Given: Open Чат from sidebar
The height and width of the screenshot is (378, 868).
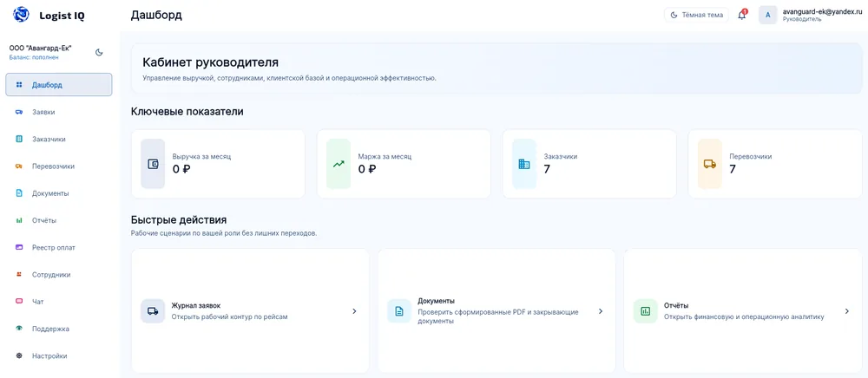Looking at the screenshot, I should pyautogui.click(x=59, y=301).
